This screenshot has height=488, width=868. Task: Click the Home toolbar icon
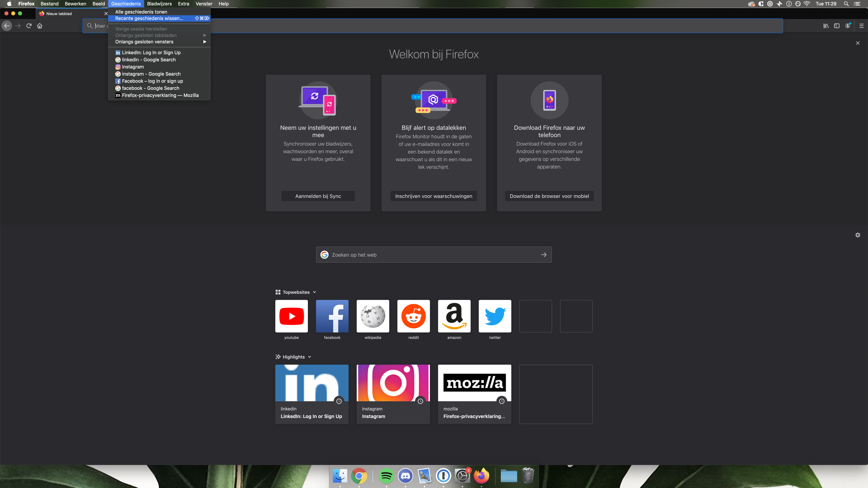(40, 26)
